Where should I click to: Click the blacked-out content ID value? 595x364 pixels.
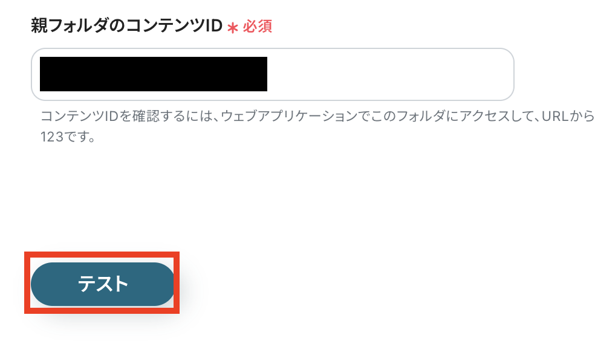tap(154, 74)
